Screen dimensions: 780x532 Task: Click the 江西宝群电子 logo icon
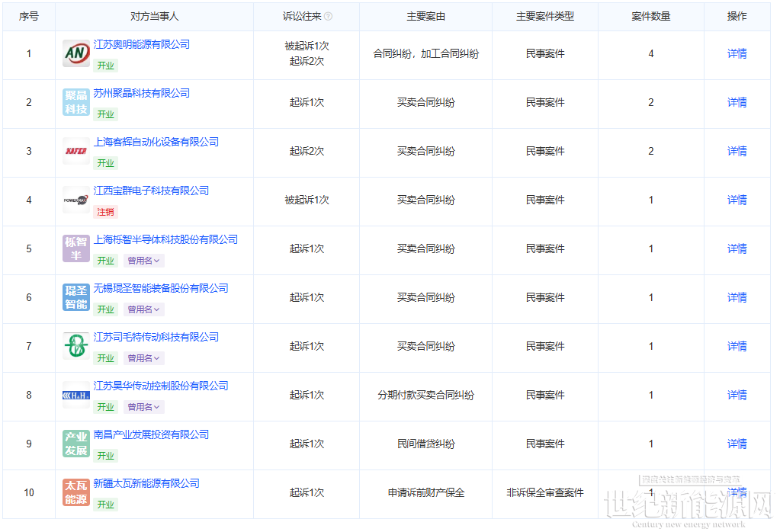coord(76,200)
